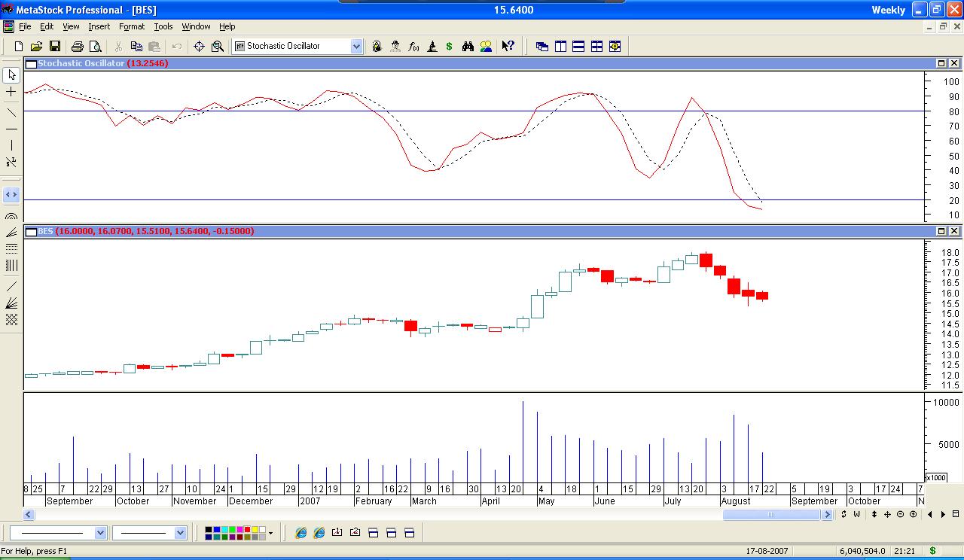Open the Stochastic Oscillator indicator dropdown
This screenshot has height=560, width=964.
pyautogui.click(x=356, y=46)
